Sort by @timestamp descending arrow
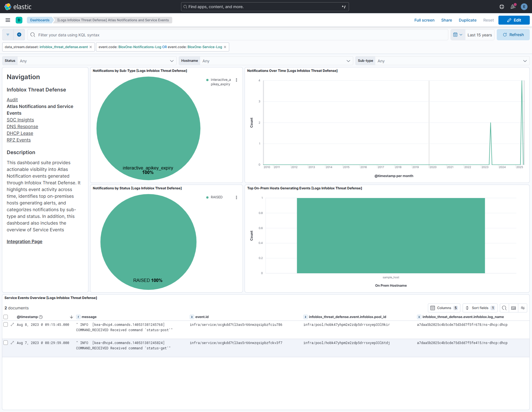 coord(71,317)
